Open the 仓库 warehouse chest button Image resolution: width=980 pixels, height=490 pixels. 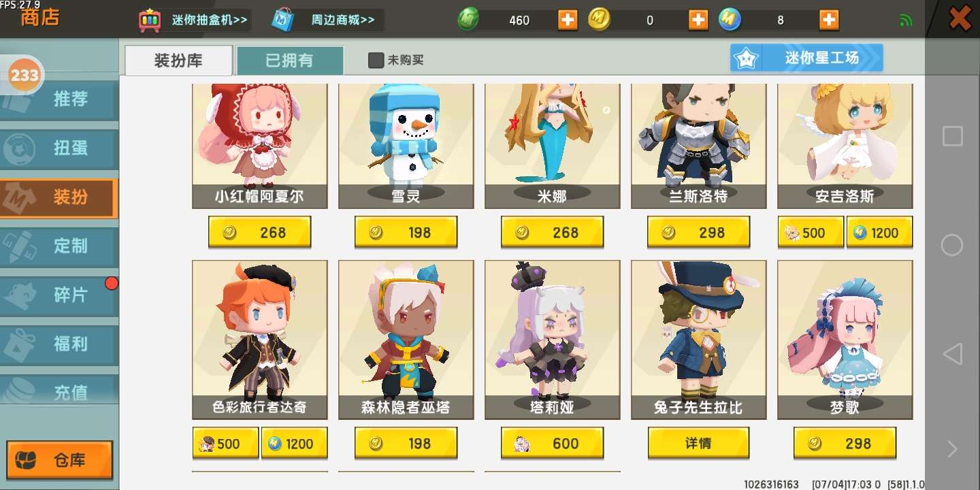tap(60, 460)
